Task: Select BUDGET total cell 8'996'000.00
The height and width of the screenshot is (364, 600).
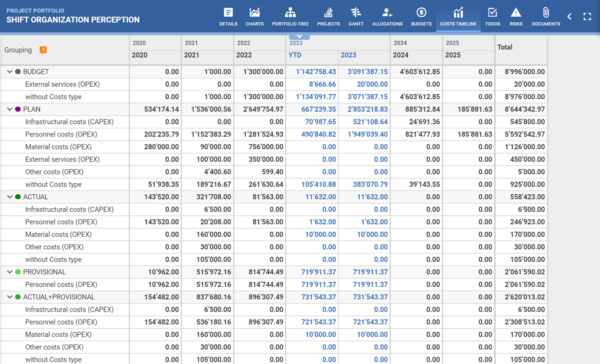Action: (x=524, y=72)
